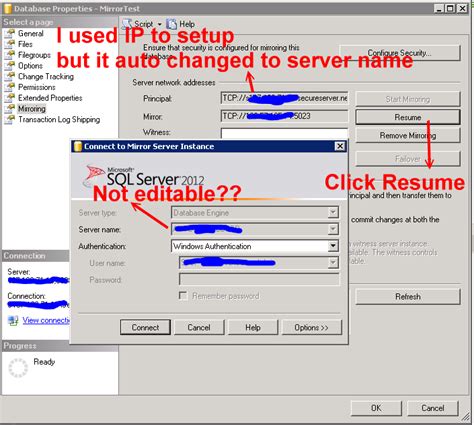The width and height of the screenshot is (474, 425).
Task: Open the View connection properties link
Action: [46, 320]
